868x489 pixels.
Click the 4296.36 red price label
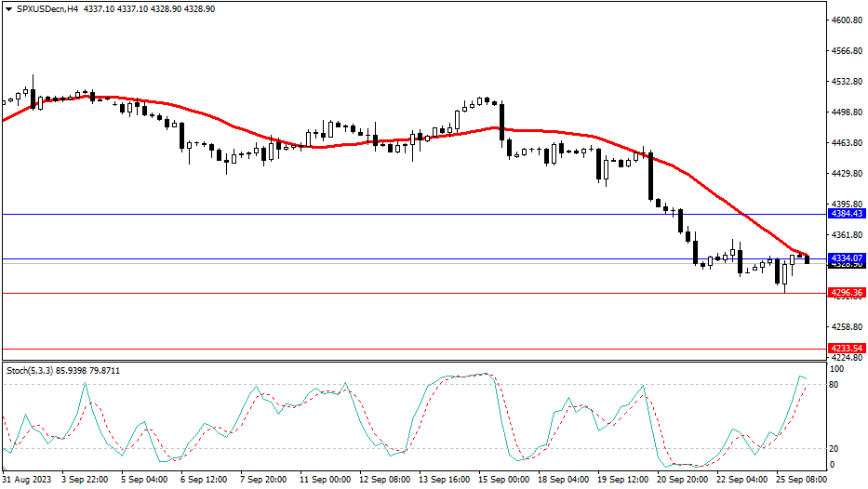pyautogui.click(x=846, y=292)
